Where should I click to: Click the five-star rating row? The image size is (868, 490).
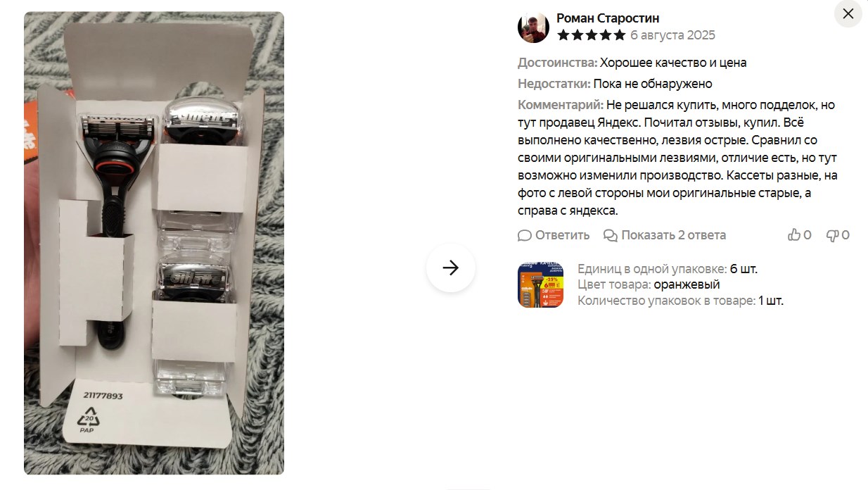pyautogui.click(x=591, y=35)
